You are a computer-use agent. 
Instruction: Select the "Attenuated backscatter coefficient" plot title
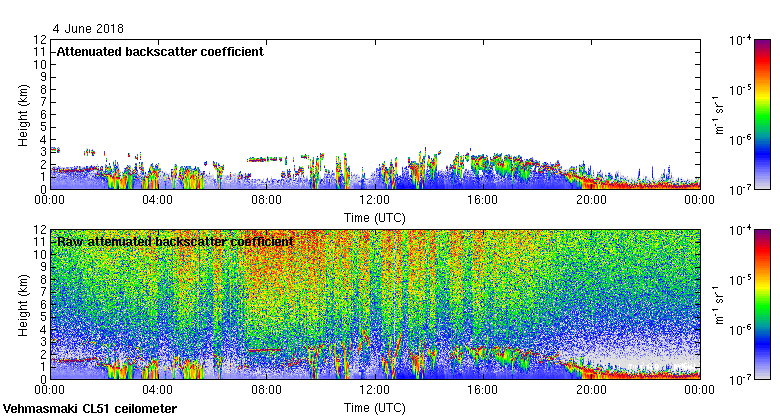pyautogui.click(x=160, y=52)
